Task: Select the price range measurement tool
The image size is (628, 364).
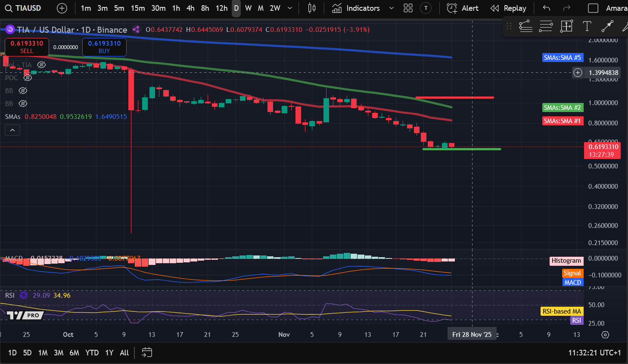Action: 566,26
